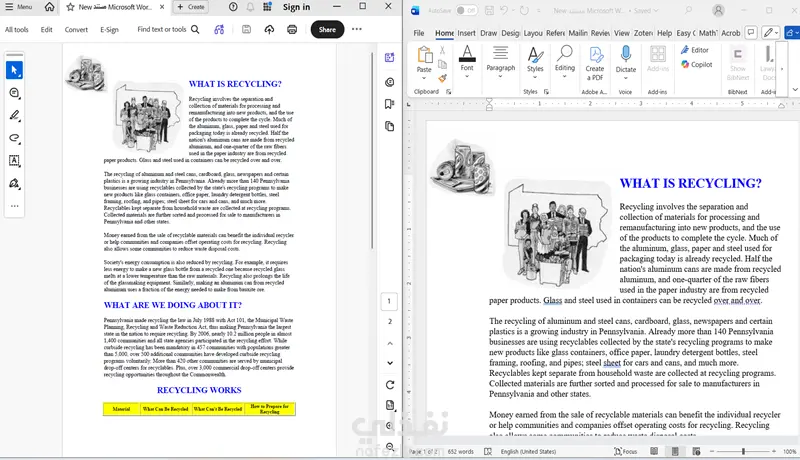Click the black Share button
The height and width of the screenshot is (460, 800).
[x=327, y=30]
